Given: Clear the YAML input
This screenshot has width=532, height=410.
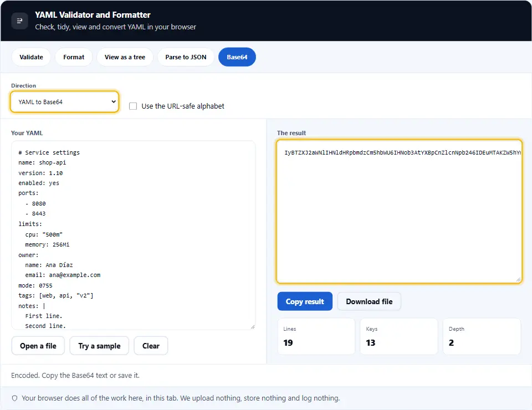Looking at the screenshot, I should [151, 346].
